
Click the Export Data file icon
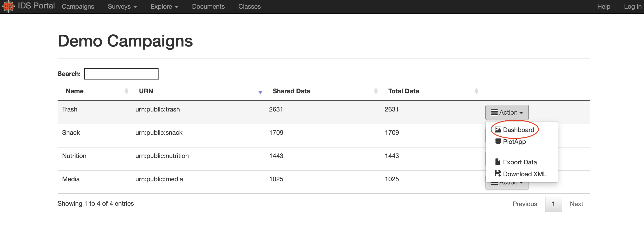click(497, 162)
